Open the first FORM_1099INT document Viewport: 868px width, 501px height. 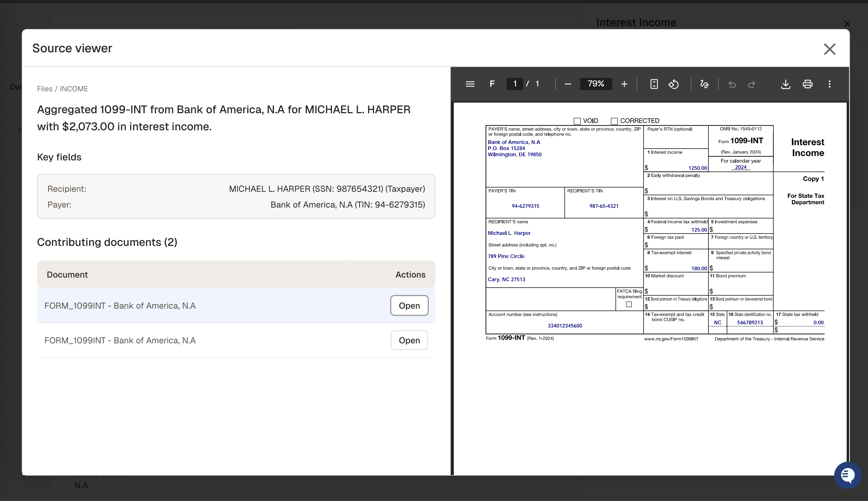tap(409, 306)
